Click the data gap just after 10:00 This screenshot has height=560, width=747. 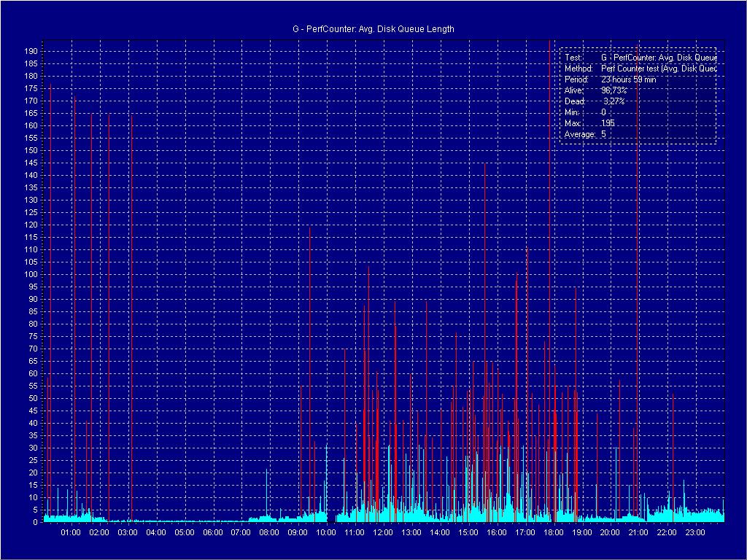(x=332, y=516)
